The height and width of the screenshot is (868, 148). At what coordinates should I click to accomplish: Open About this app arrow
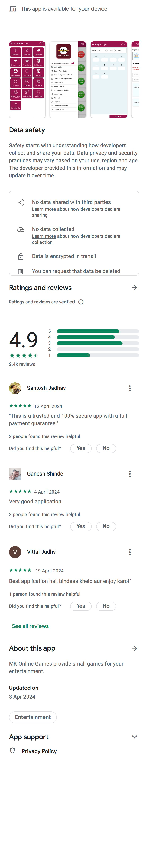(134, 648)
